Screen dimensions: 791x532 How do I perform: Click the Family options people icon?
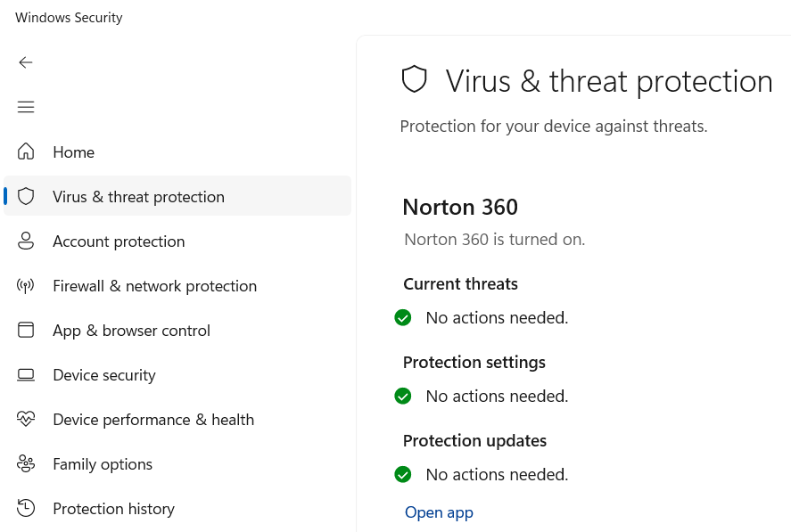(26, 463)
